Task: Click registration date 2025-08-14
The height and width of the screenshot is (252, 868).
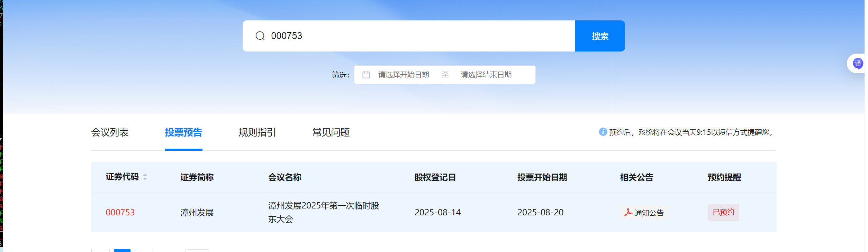Action: click(437, 213)
